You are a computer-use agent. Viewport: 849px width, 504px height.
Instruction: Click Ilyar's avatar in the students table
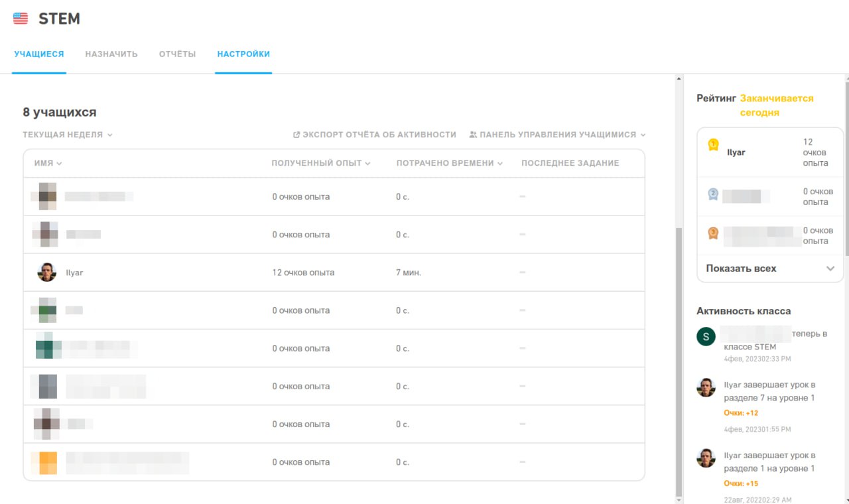pos(46,273)
